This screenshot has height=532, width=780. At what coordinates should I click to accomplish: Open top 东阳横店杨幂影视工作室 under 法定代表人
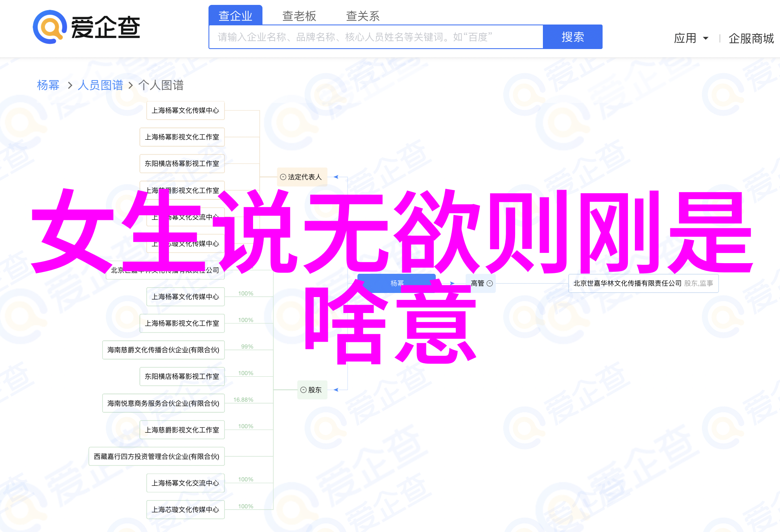(182, 163)
